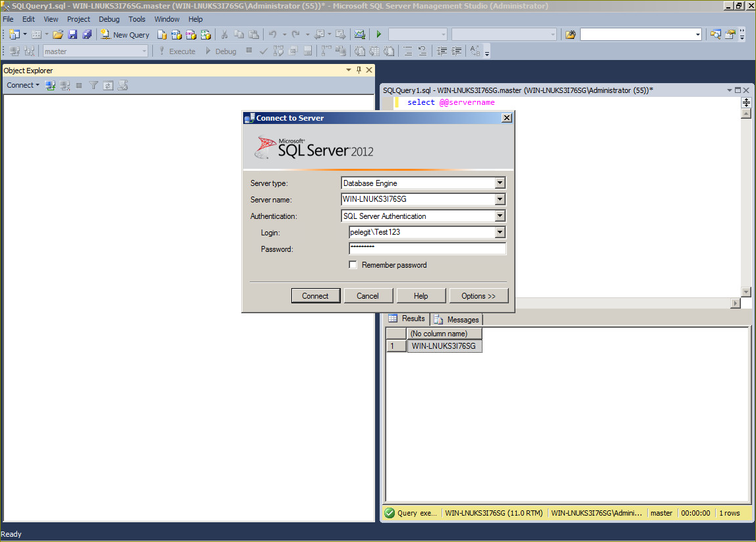Tick the Remember password checkbox
Screen dimensions: 756x542
(x=353, y=264)
